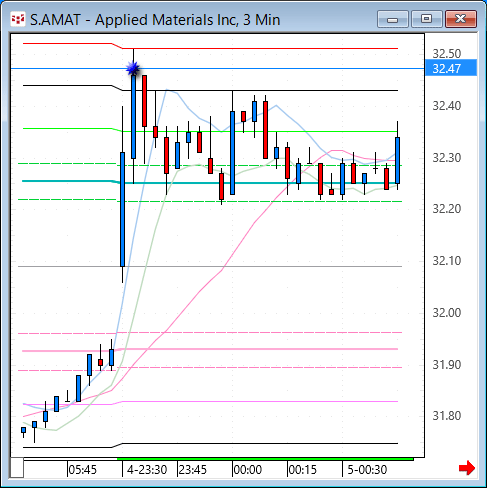487x488 pixels.
Task: Click the red scroll-right arrow icon
Action: pos(467,468)
